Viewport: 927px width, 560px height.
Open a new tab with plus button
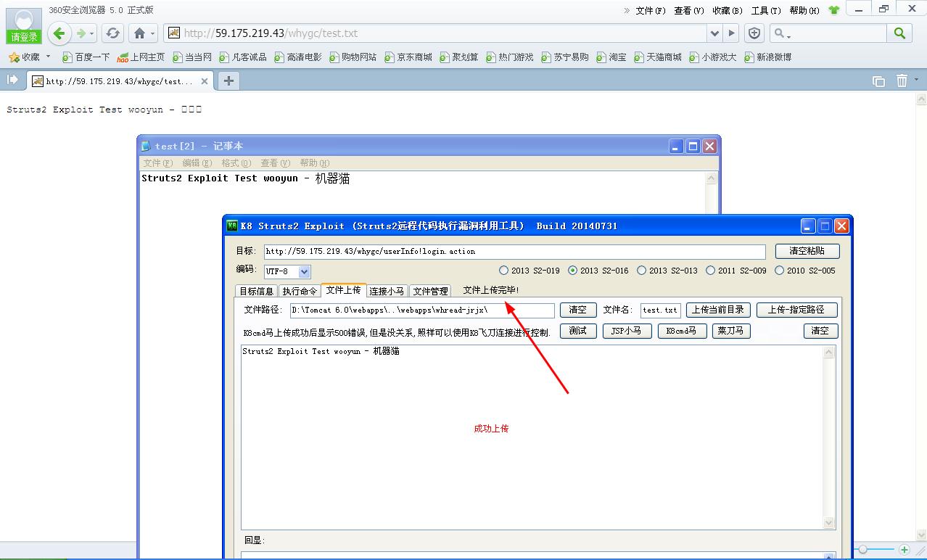228,81
